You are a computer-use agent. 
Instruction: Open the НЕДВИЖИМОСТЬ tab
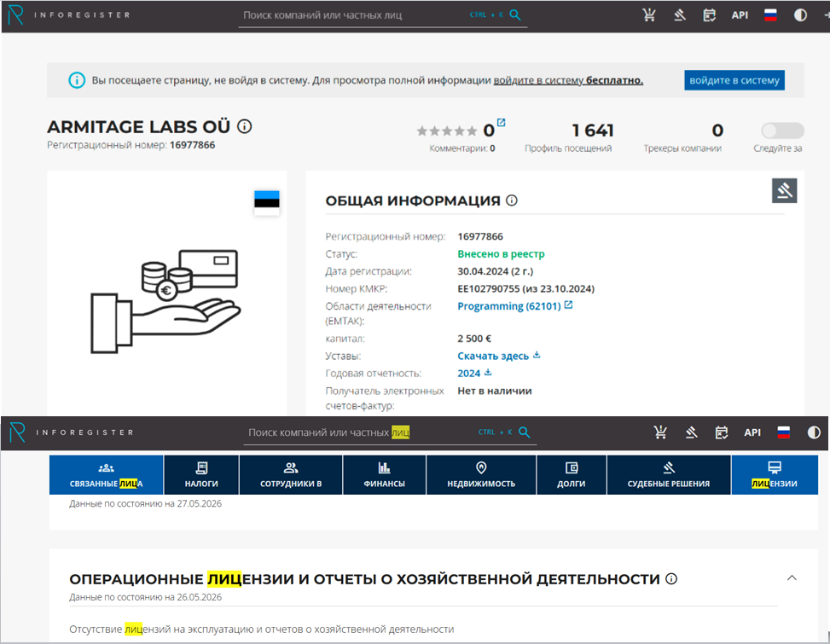pyautogui.click(x=481, y=474)
